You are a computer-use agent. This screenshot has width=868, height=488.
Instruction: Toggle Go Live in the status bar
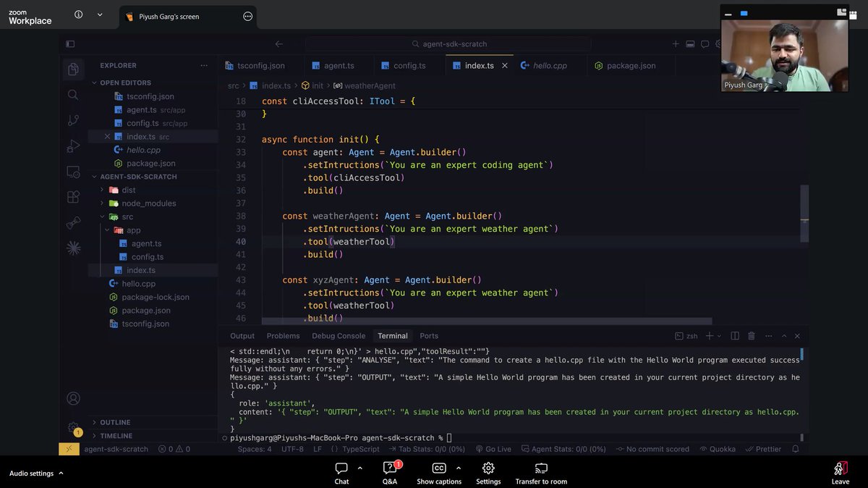493,449
